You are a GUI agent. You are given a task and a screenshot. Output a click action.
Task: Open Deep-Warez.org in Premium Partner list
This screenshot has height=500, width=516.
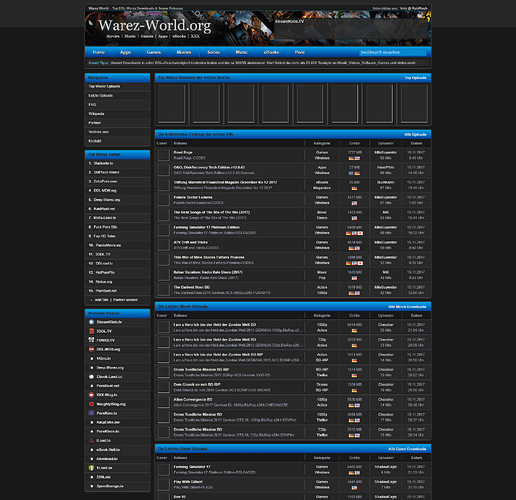110,368
